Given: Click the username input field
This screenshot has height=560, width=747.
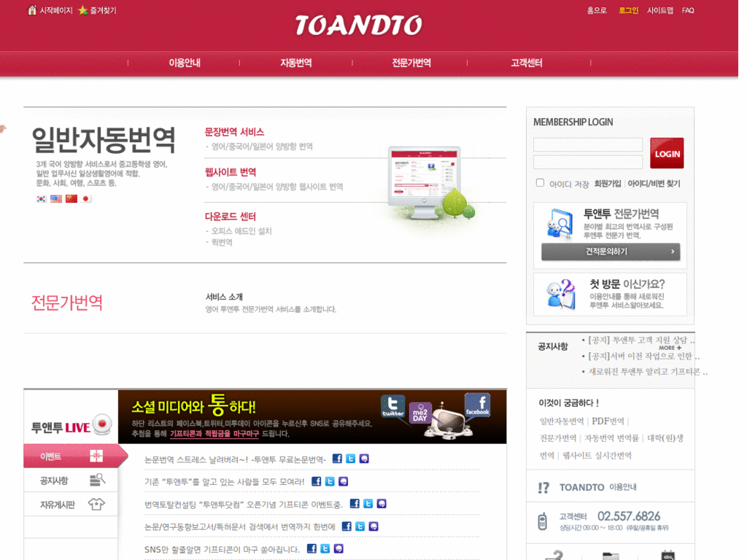Looking at the screenshot, I should (x=588, y=145).
